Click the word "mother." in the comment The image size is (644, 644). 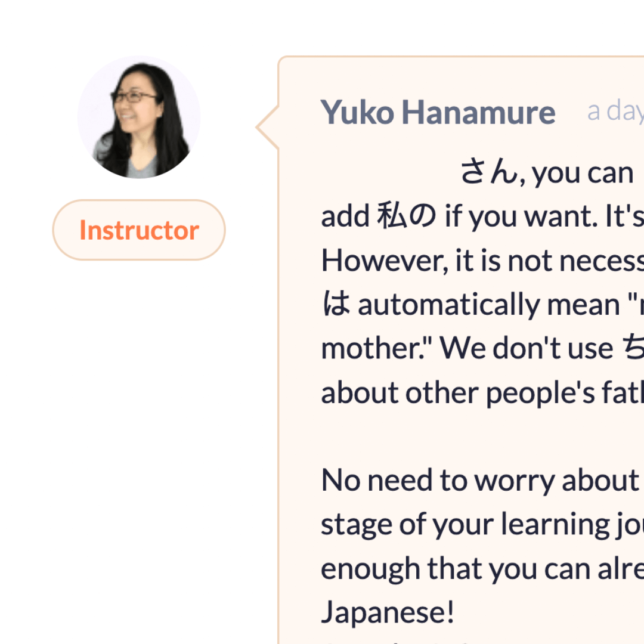pos(373,348)
